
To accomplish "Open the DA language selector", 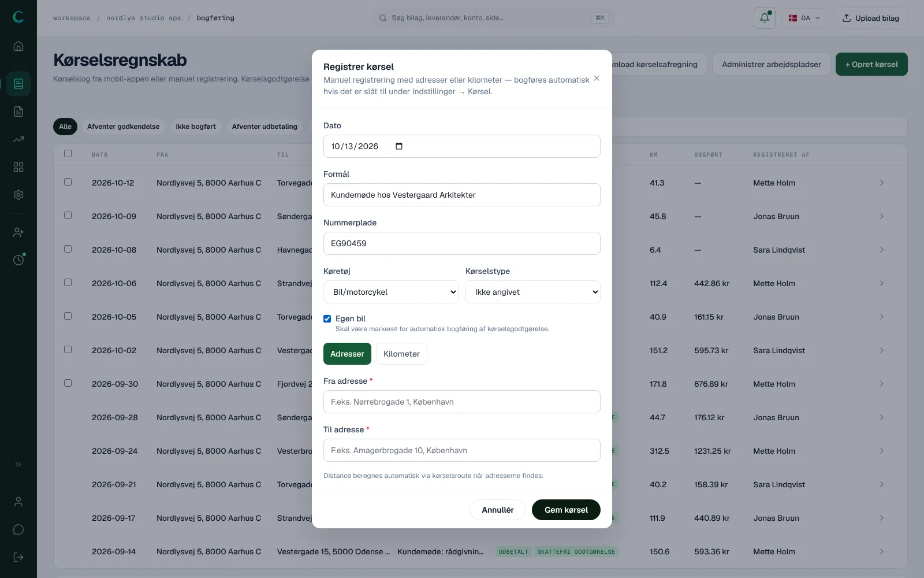I will (x=804, y=18).
